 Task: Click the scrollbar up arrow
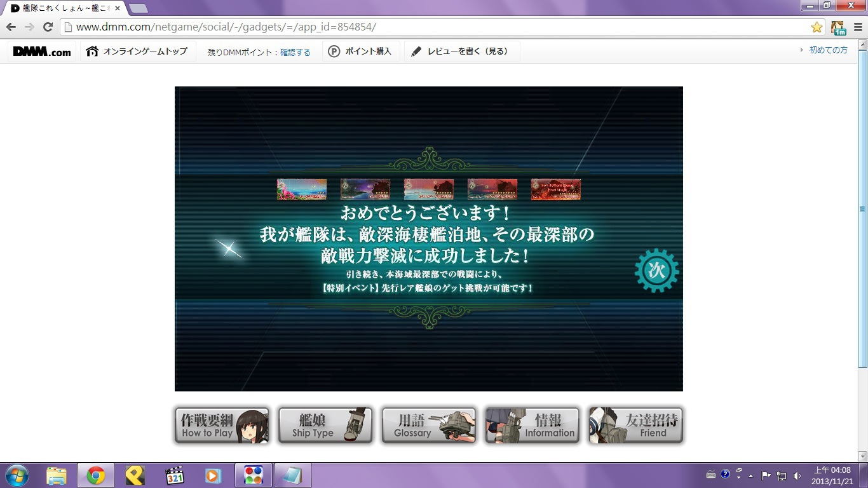[x=862, y=43]
